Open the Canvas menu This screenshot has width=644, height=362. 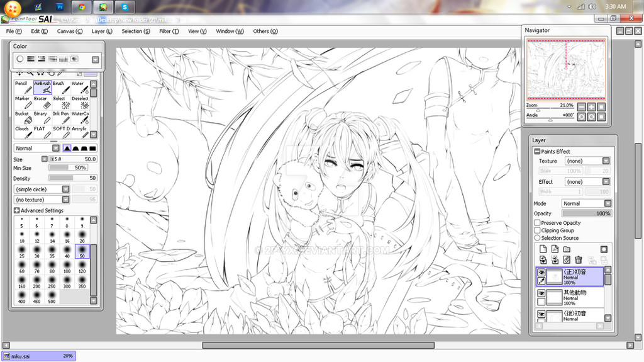point(70,31)
